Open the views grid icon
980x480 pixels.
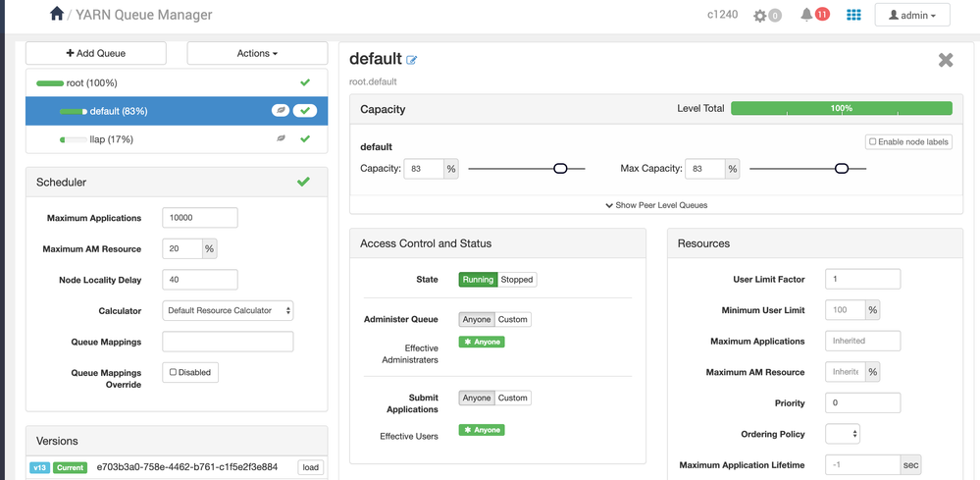tap(853, 15)
